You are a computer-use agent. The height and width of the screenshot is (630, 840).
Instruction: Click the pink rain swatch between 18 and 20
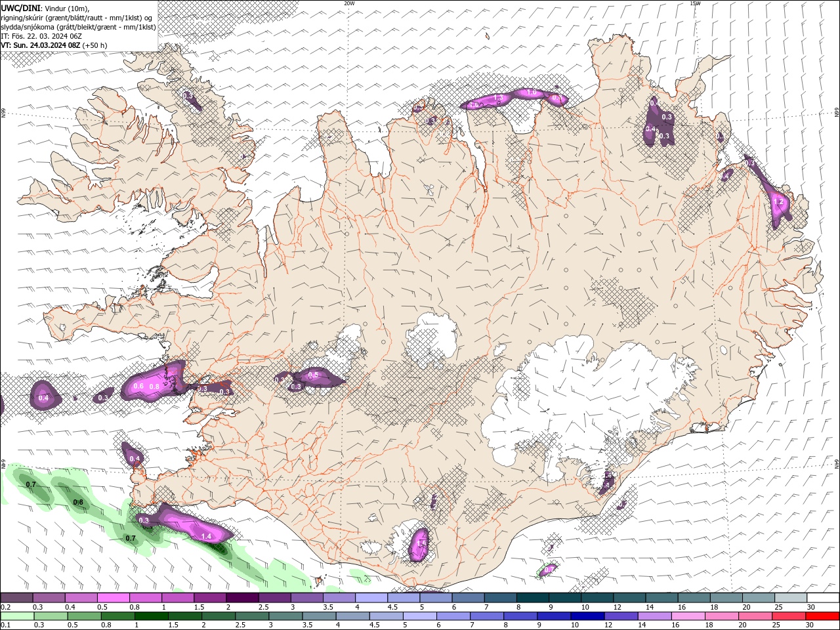pyautogui.click(x=721, y=616)
